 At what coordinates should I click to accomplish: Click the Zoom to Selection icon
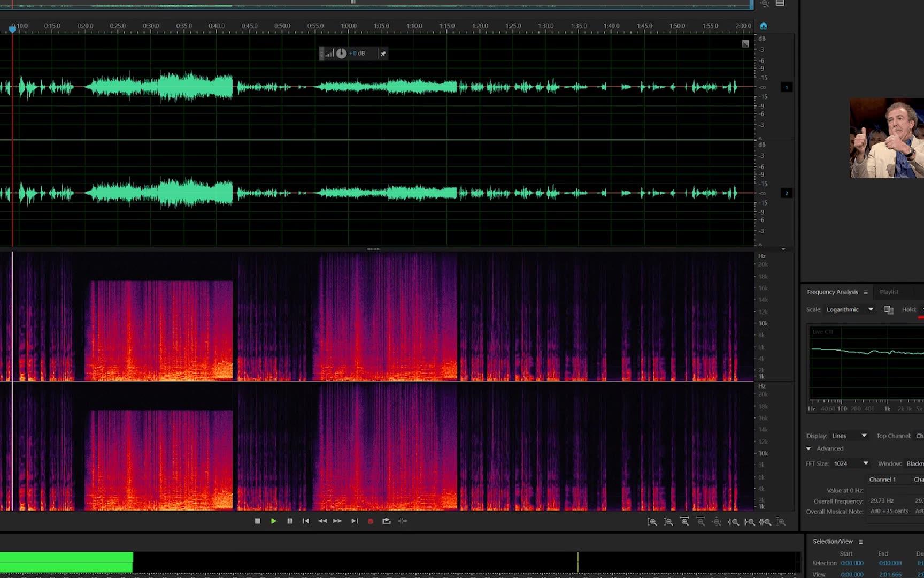tap(765, 522)
